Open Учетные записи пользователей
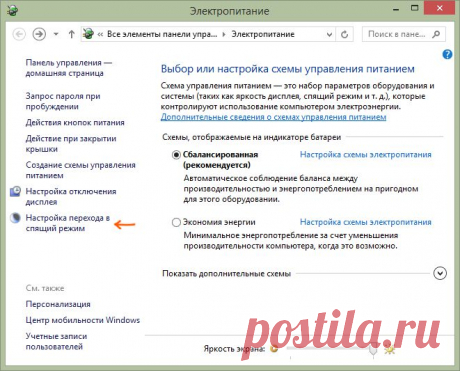Viewport: 460px width, 371px height. coord(56,341)
